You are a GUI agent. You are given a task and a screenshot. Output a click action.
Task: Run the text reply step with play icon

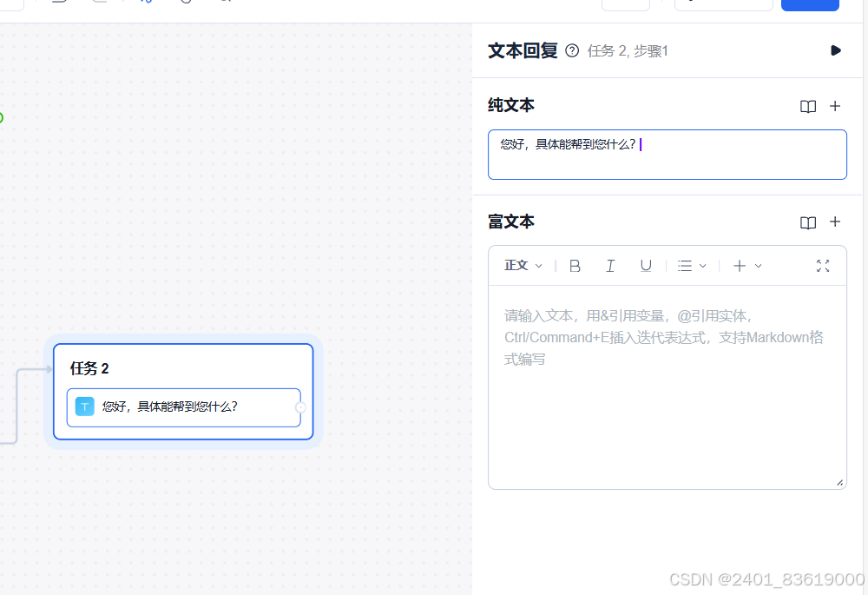pyautogui.click(x=835, y=50)
